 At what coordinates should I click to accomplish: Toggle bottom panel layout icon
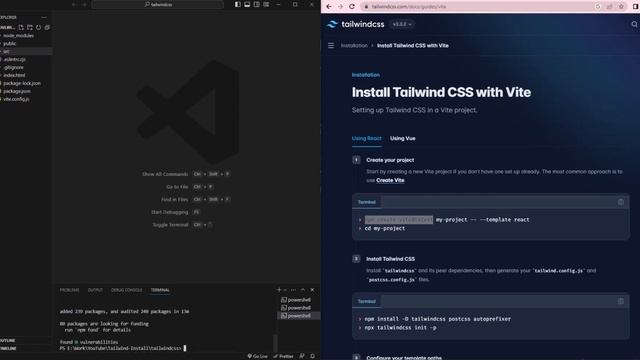(x=247, y=4)
